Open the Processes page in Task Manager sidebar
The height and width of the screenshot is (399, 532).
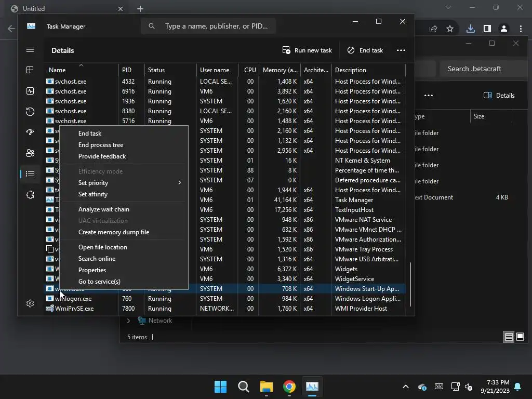(30, 70)
